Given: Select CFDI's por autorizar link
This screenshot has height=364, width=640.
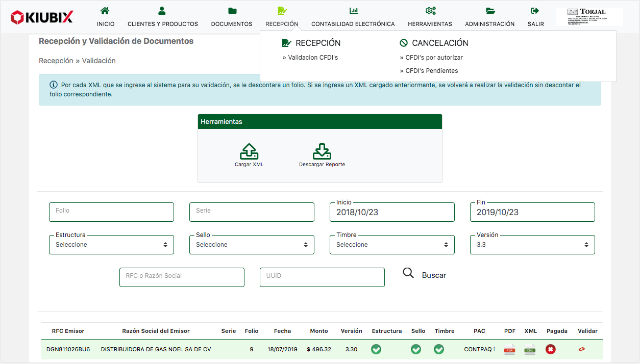Looking at the screenshot, I should click(434, 58).
